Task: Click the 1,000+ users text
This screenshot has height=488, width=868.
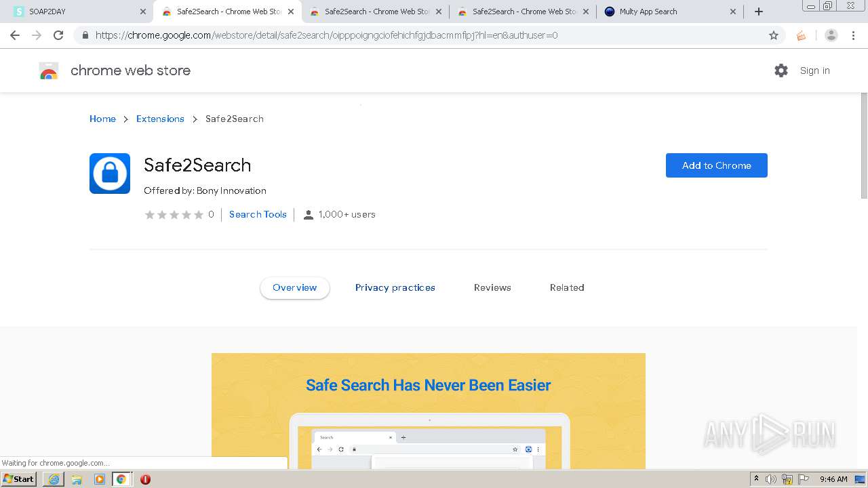Action: pyautogui.click(x=347, y=214)
